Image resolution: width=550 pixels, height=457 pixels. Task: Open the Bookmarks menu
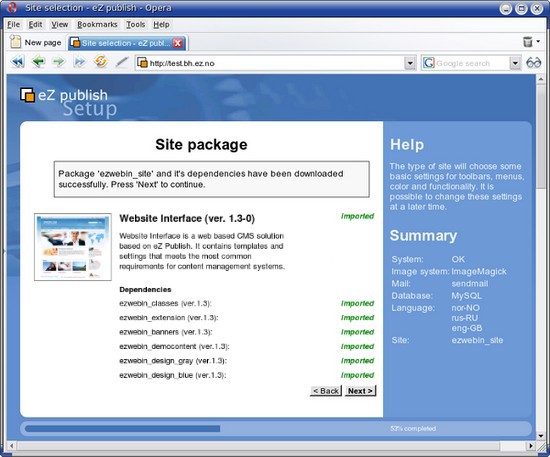point(97,25)
